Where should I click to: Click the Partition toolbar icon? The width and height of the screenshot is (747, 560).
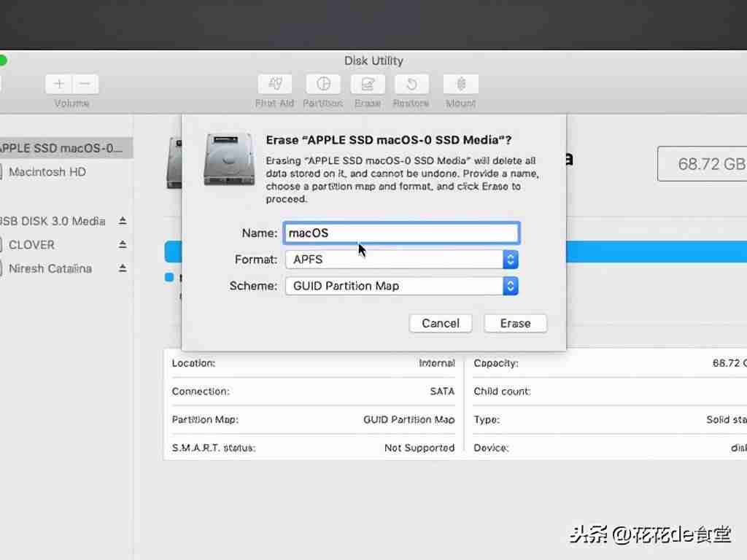pyautogui.click(x=323, y=85)
